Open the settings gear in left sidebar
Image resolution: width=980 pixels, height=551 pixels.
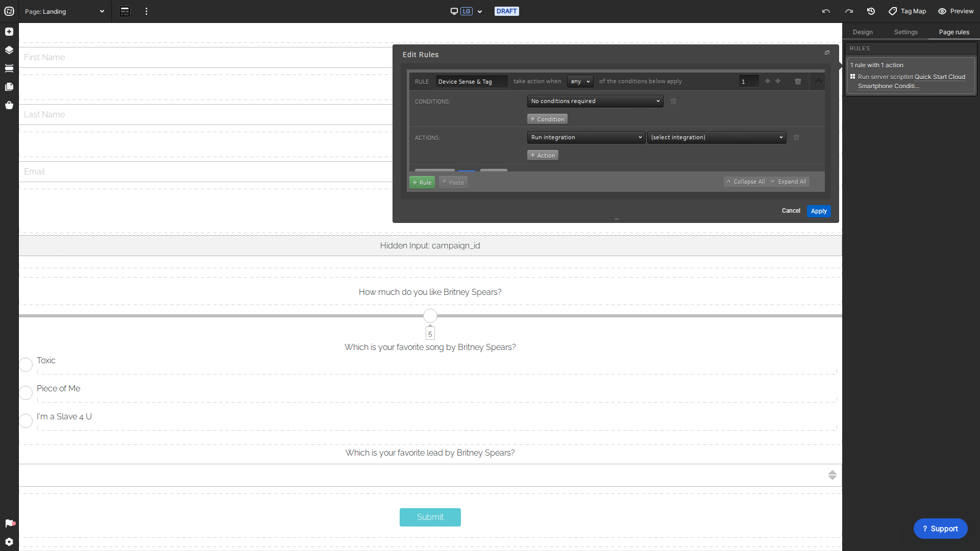[9, 542]
